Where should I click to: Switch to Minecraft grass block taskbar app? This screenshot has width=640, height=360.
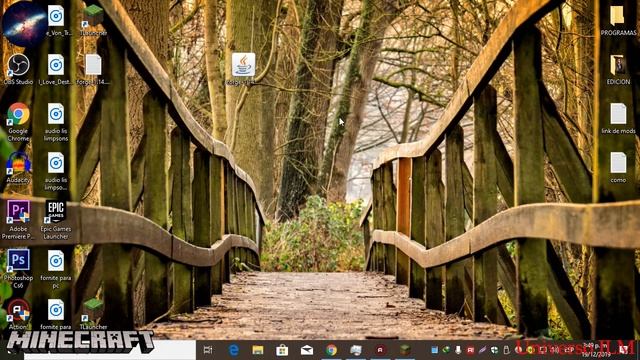(x=405, y=350)
